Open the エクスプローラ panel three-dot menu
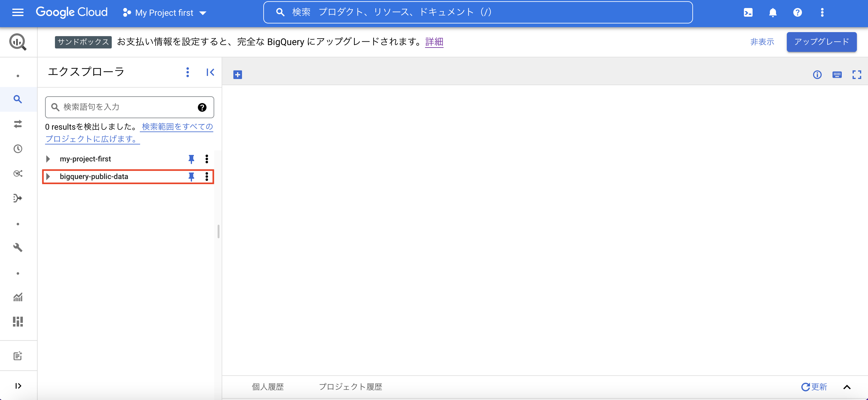This screenshot has width=868, height=400. (188, 72)
